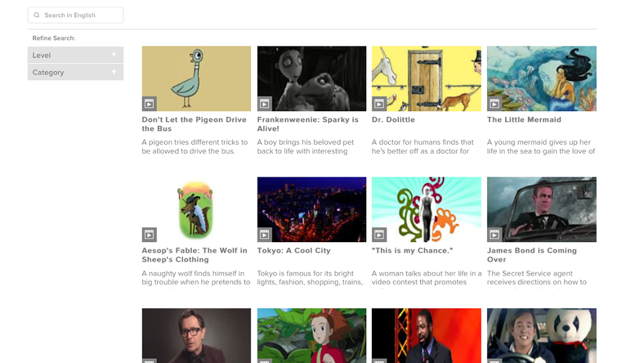Click the video icon on Frankenweenie thumbnail
This screenshot has width=644, height=363.
point(265,104)
